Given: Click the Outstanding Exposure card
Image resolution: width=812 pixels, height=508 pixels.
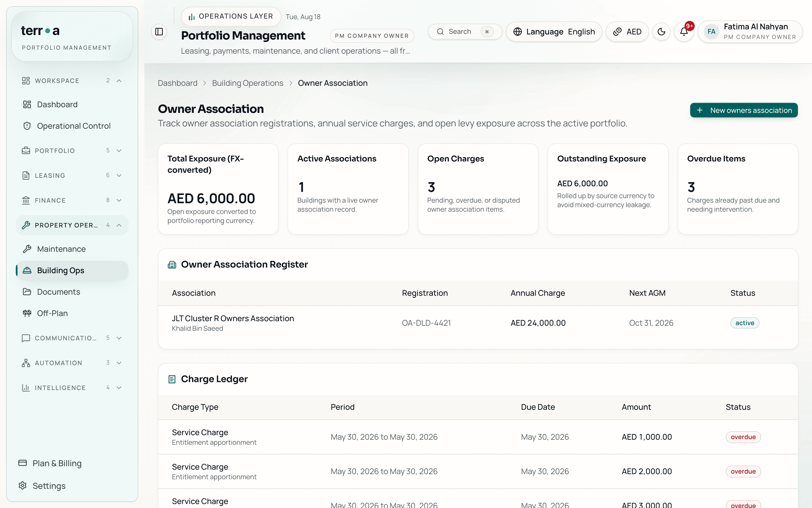Looking at the screenshot, I should 608,189.
